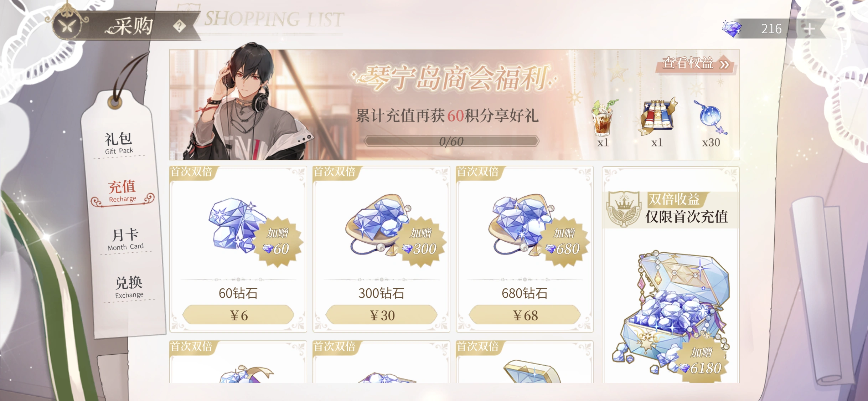Open the Month Card tab
The image size is (868, 401).
[x=125, y=239]
